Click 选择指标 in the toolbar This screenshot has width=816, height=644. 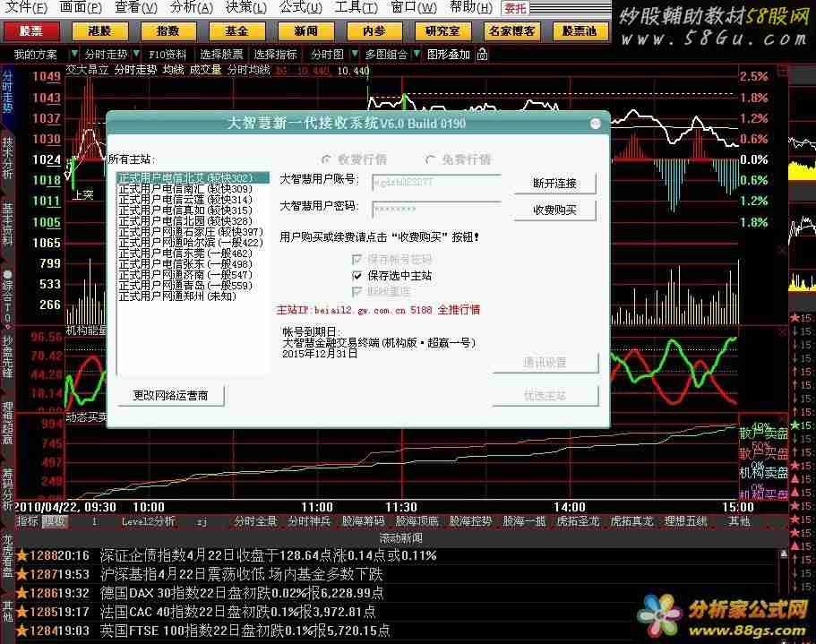click(275, 54)
